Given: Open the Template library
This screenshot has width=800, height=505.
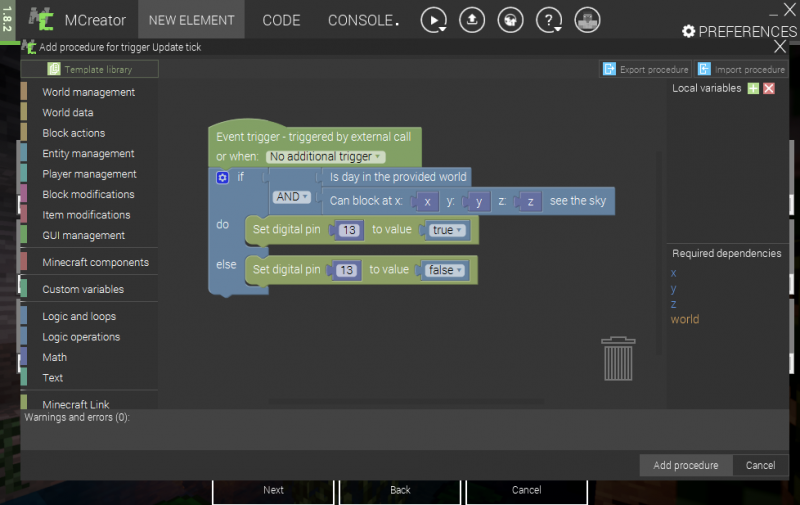Looking at the screenshot, I should (90, 69).
